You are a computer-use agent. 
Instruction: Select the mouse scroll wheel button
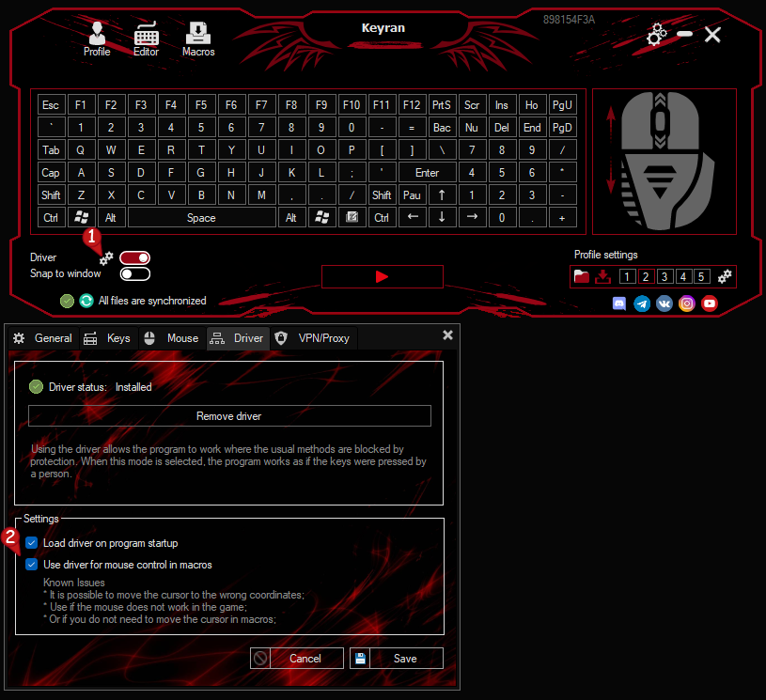click(x=660, y=120)
